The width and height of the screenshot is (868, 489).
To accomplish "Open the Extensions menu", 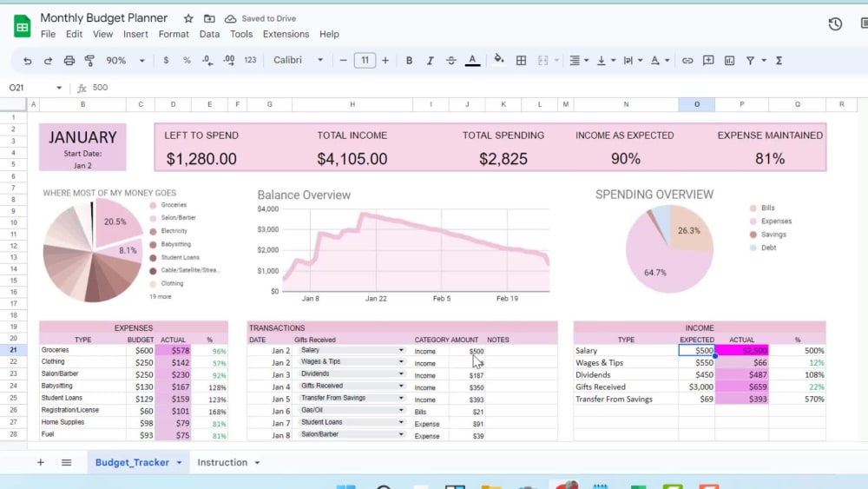I will point(286,35).
